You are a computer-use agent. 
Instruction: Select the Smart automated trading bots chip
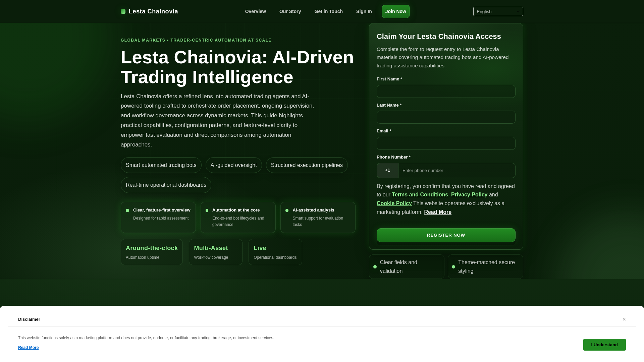(161, 165)
